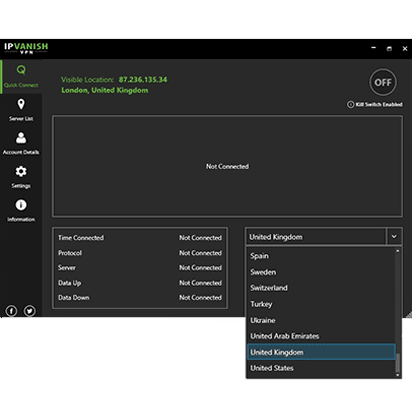Click the Protocol label
This screenshot has height=416, width=412.
(70, 253)
